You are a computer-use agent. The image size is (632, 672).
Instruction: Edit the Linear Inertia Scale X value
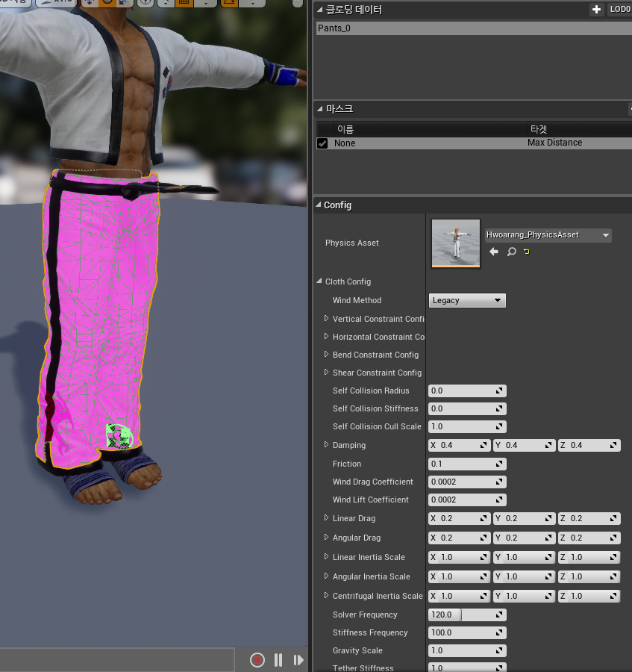(x=459, y=557)
